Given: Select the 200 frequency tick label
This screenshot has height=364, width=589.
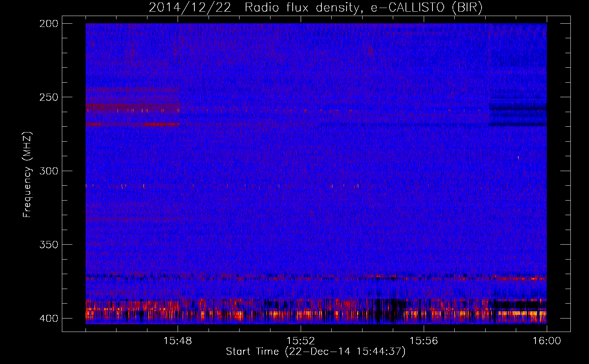Looking at the screenshot, I should click(x=48, y=24).
